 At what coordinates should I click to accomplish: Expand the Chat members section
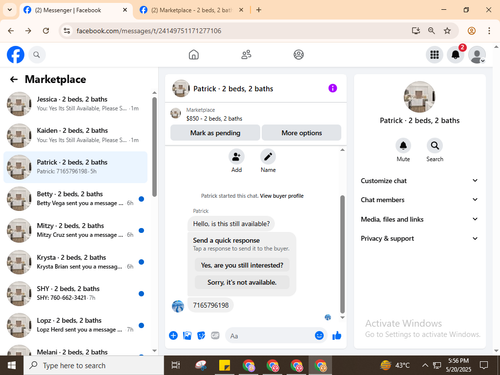[x=419, y=200]
